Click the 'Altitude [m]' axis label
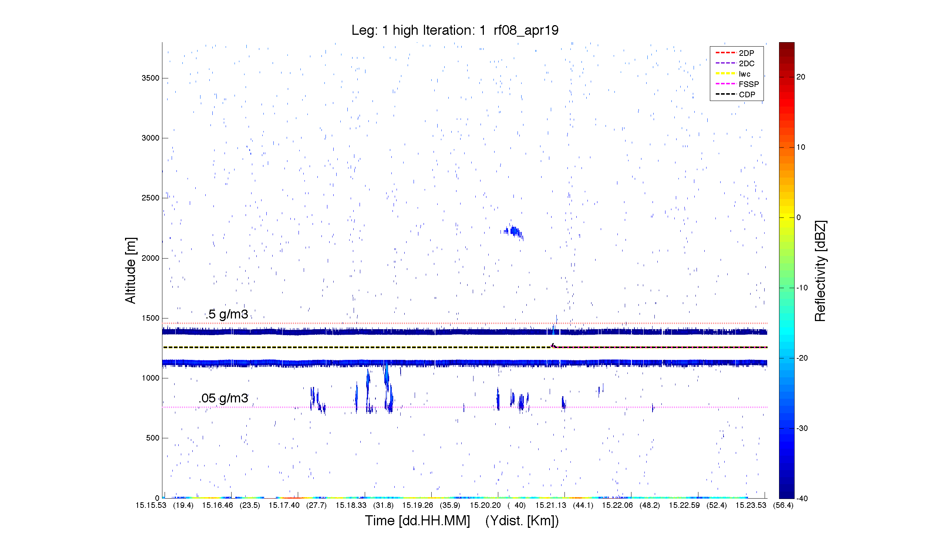The width and height of the screenshot is (937, 560). point(130,270)
